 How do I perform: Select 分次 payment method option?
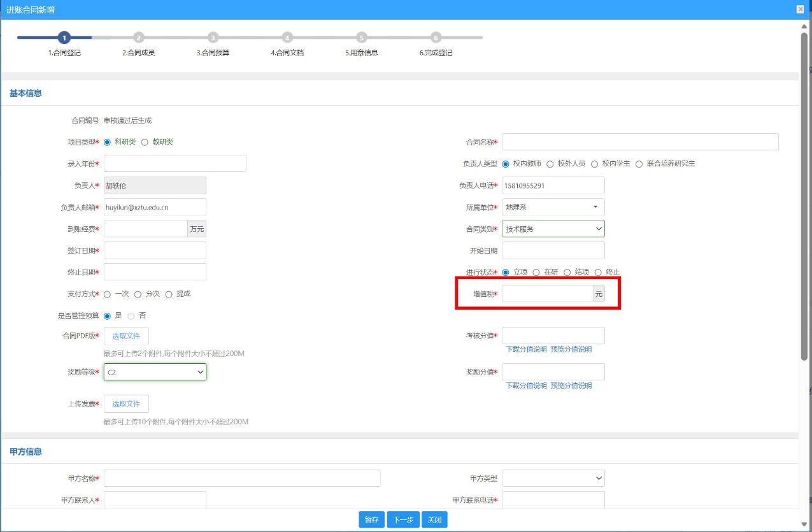click(x=138, y=294)
